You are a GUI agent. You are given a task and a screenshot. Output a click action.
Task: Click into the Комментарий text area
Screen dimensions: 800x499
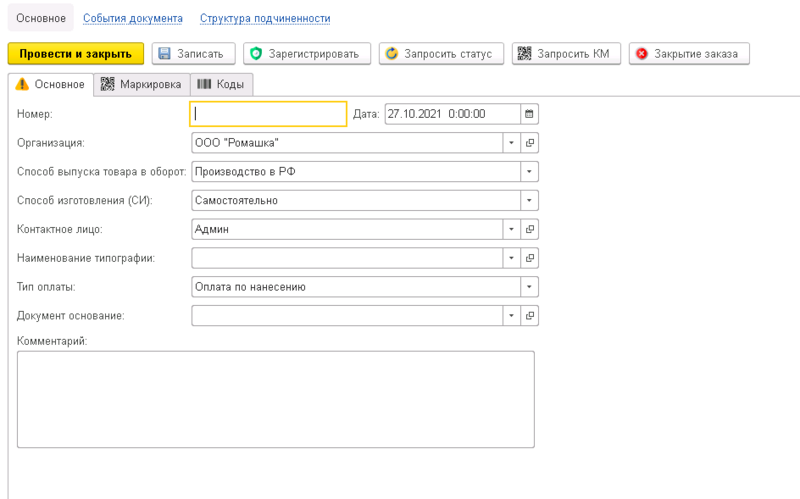(275, 398)
